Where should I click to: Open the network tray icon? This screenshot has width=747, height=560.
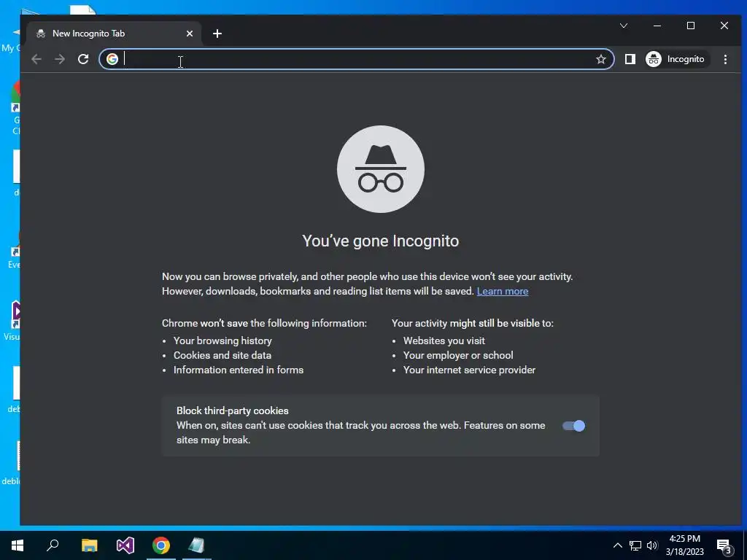tap(635, 545)
